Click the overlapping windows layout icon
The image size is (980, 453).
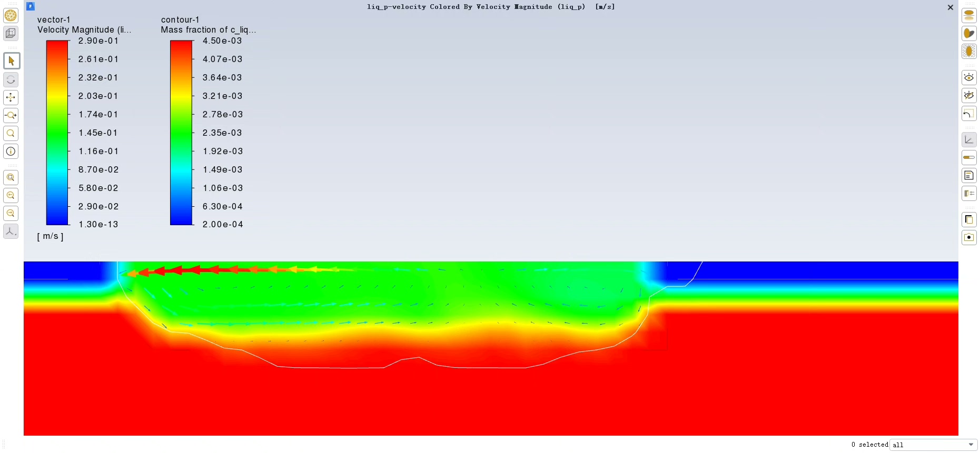969,219
